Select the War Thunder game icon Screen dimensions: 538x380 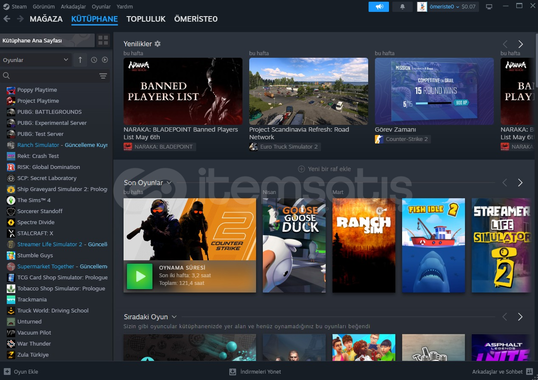[x=11, y=344]
